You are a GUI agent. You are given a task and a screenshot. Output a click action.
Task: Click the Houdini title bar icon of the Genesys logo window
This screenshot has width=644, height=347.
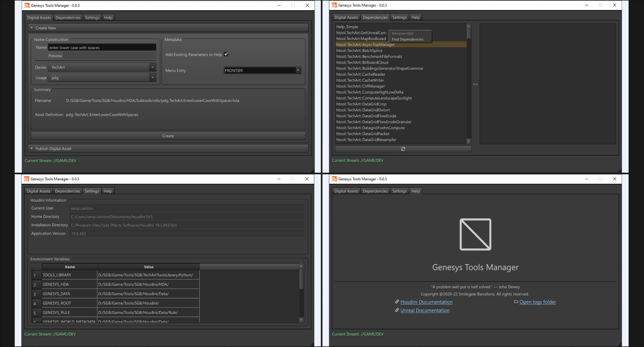[334, 179]
